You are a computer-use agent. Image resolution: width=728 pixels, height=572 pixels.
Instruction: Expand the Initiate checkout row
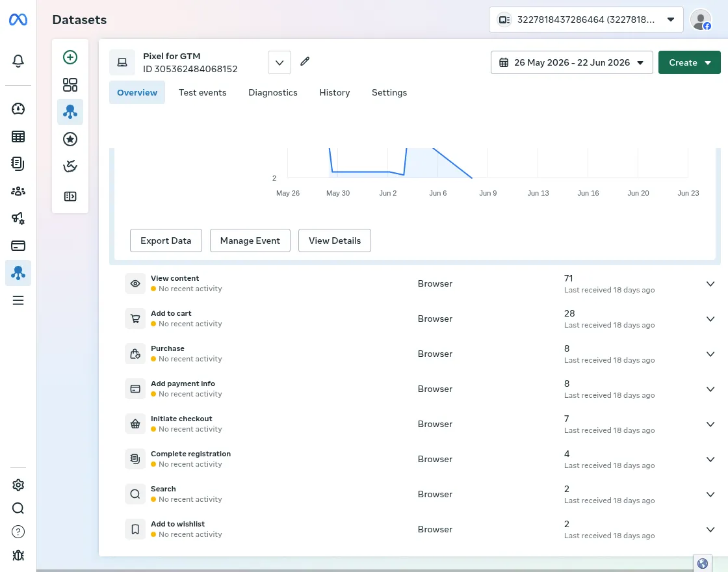(x=710, y=424)
